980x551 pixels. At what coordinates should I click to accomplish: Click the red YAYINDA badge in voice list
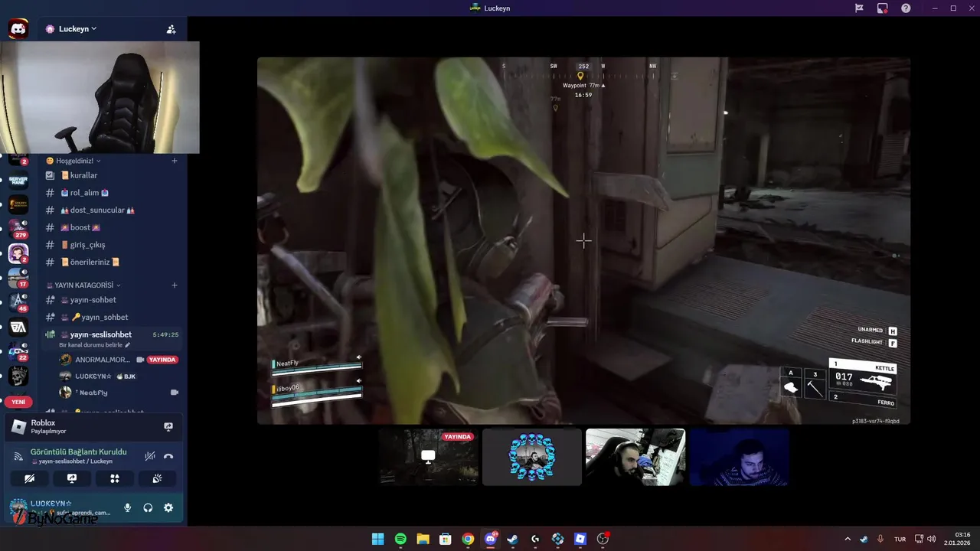[162, 360]
